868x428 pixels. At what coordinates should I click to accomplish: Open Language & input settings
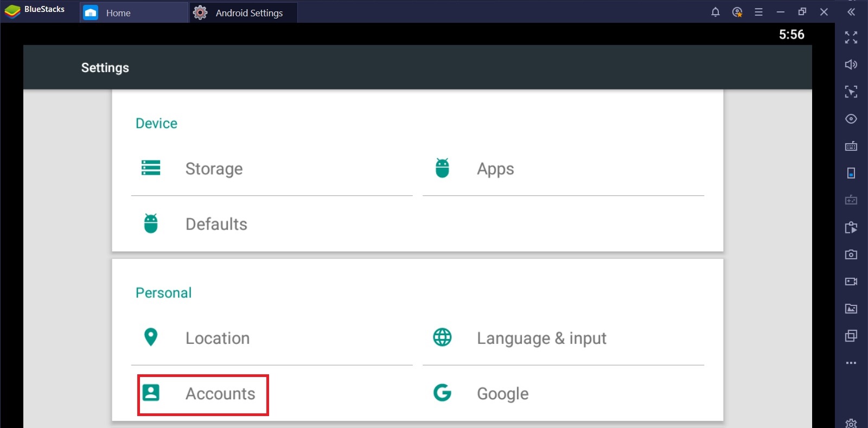click(x=563, y=338)
